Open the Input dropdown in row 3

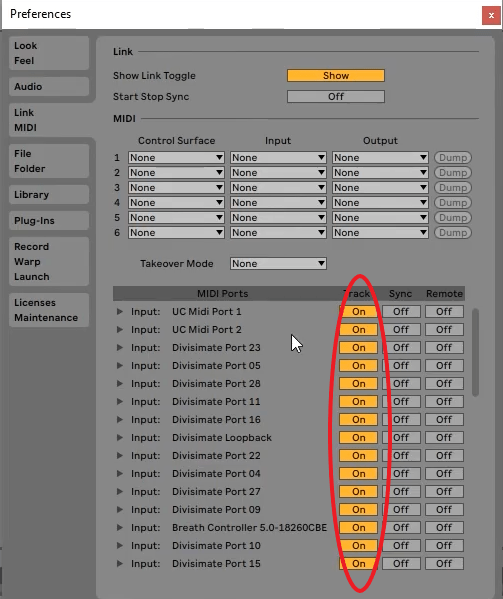[x=278, y=188]
